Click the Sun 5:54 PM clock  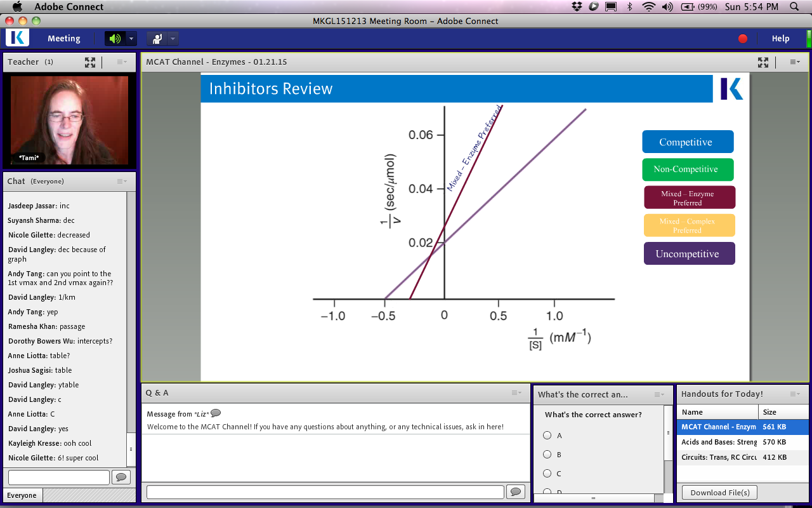pos(751,7)
